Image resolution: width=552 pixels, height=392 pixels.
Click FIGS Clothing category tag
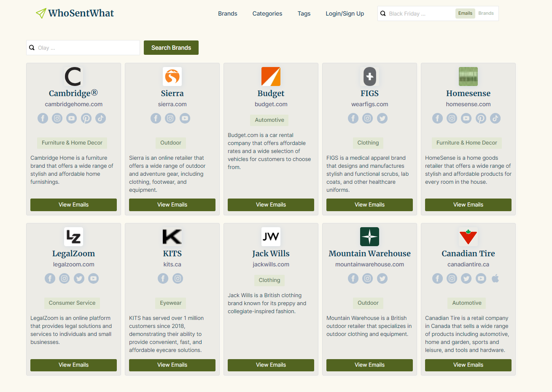[x=368, y=143]
